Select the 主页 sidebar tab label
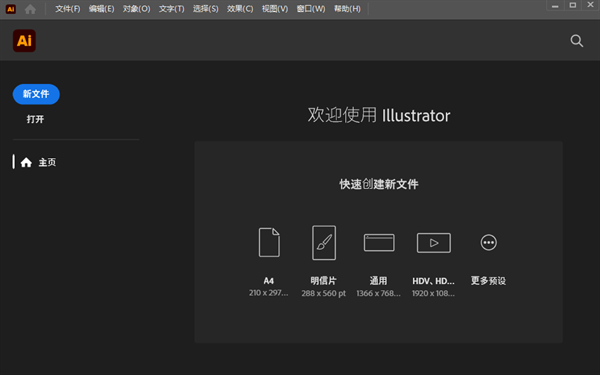Screen dimensions: 600x375 point(47,162)
